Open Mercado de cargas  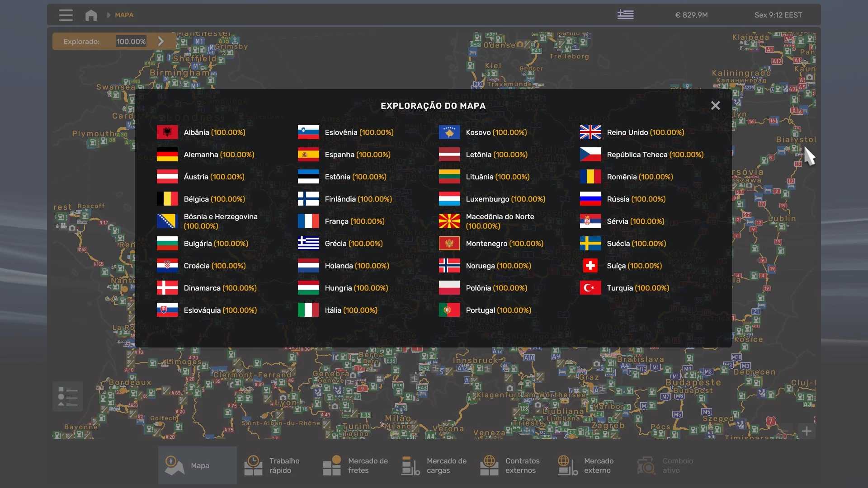(434, 465)
